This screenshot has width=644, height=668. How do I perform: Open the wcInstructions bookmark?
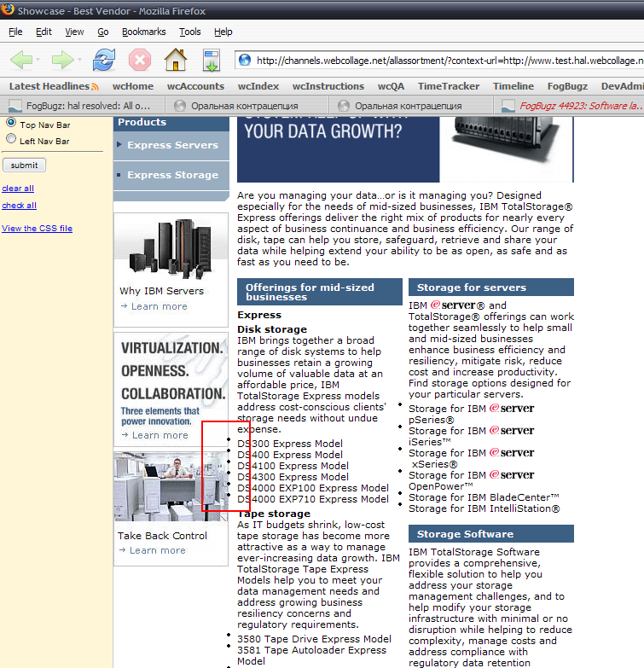pyautogui.click(x=328, y=86)
